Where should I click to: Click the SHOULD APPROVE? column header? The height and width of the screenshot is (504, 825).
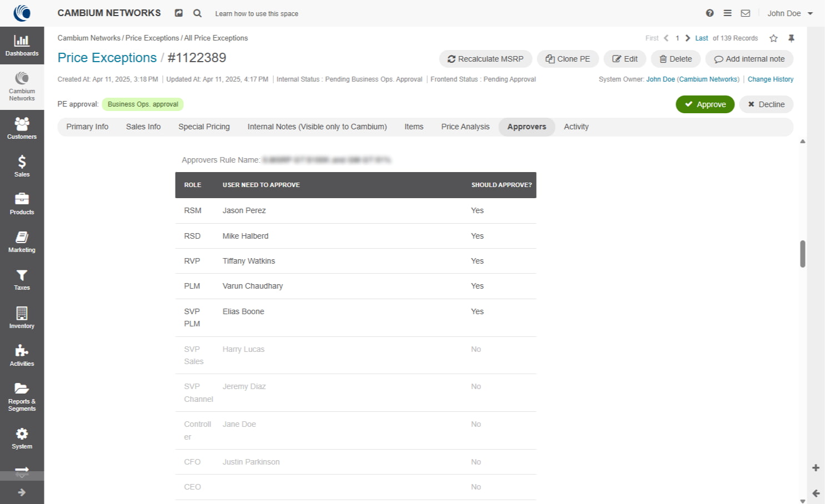click(502, 185)
